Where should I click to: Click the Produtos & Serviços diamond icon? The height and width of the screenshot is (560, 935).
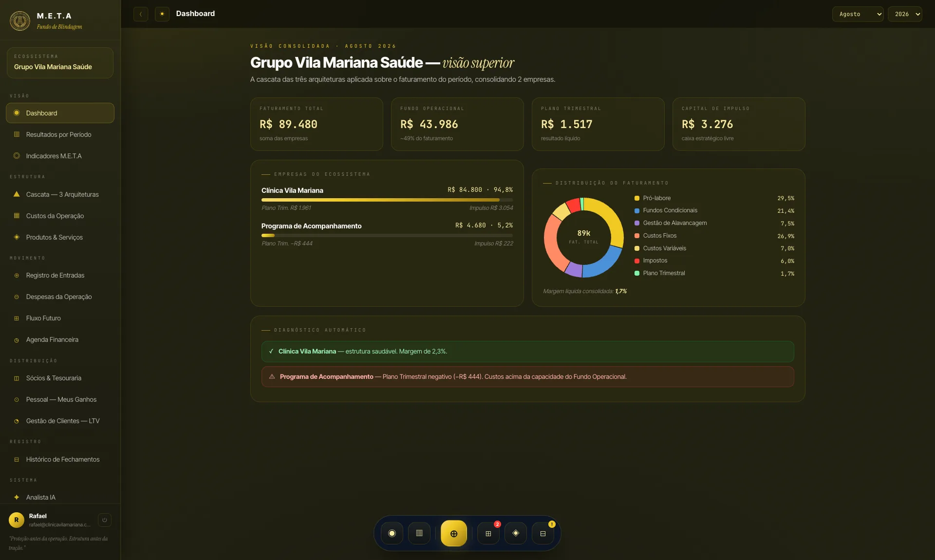pyautogui.click(x=17, y=237)
